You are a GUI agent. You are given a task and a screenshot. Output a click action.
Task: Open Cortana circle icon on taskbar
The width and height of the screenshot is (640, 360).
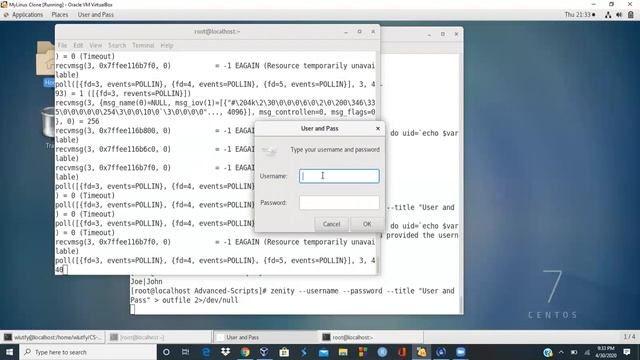tap(166, 352)
